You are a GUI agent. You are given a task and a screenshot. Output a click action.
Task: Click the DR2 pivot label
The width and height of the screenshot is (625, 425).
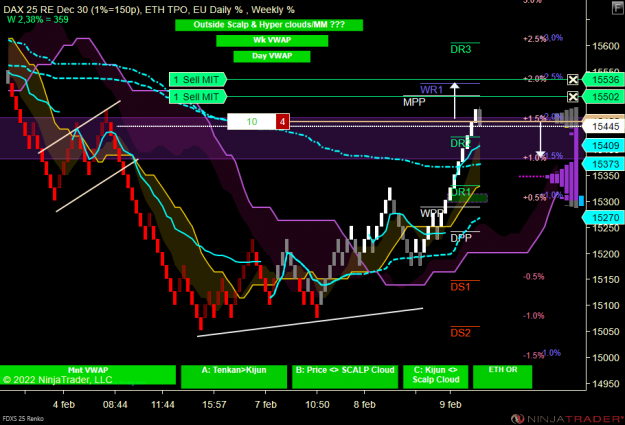[460, 143]
